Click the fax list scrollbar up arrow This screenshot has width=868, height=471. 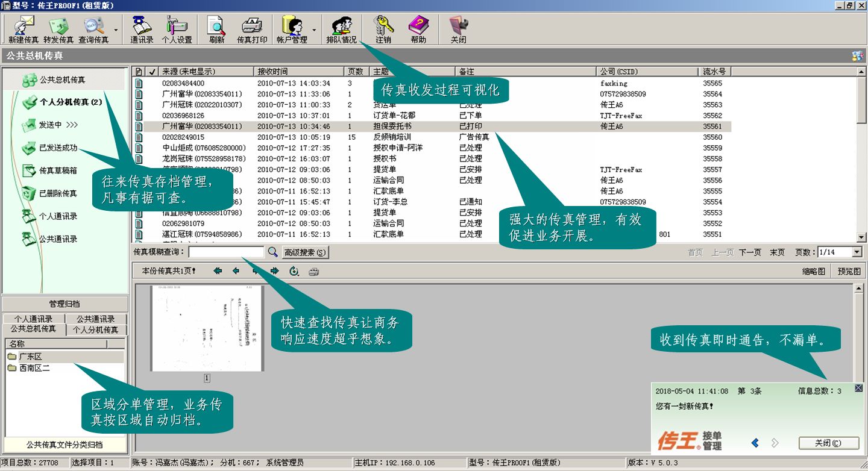click(862, 72)
